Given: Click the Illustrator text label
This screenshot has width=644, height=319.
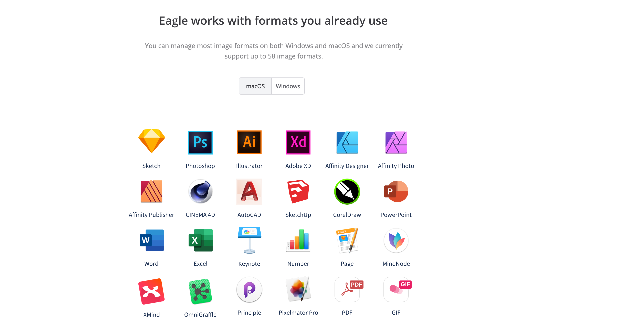Looking at the screenshot, I should point(249,166).
